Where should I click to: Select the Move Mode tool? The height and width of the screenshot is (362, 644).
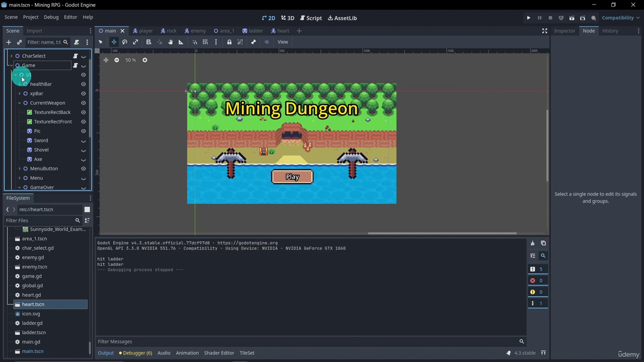coord(114,42)
